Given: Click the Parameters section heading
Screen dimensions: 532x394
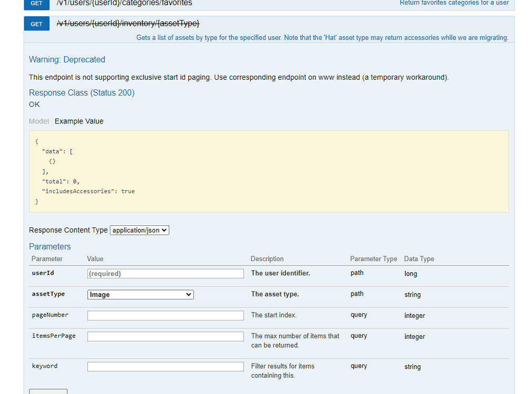Looking at the screenshot, I should pos(49,246).
